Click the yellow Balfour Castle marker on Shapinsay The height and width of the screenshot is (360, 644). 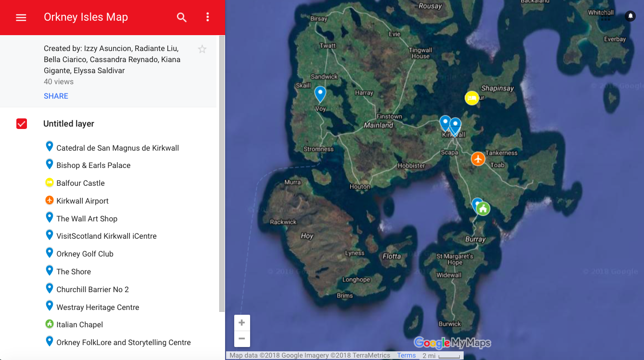tap(472, 98)
